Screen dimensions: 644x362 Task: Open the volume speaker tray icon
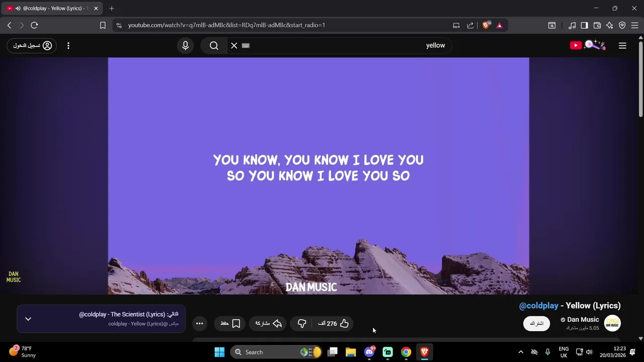[x=590, y=352]
